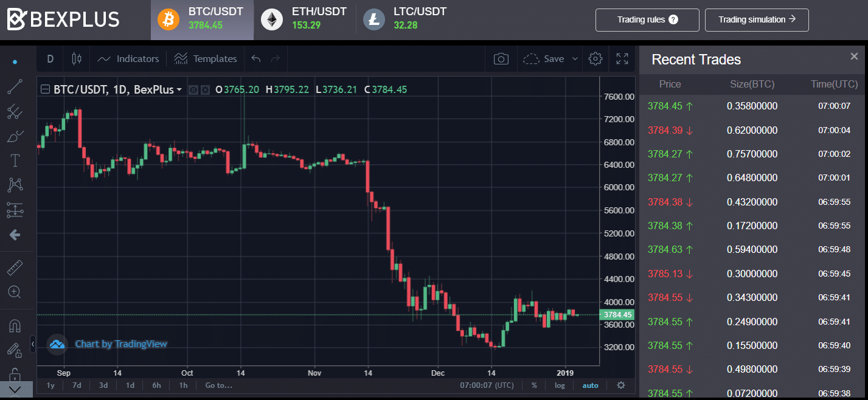
Task: Click the BEXPLUS logo
Action: point(63,19)
